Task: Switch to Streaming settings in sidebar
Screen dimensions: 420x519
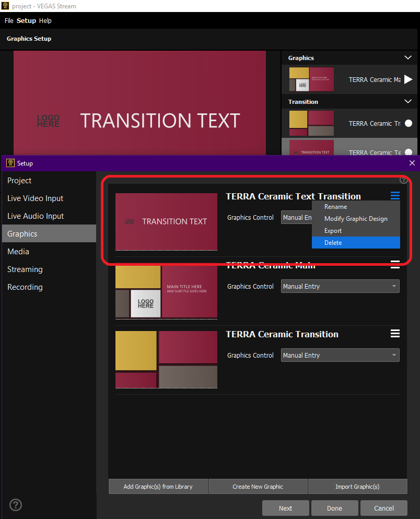Action: pos(25,269)
